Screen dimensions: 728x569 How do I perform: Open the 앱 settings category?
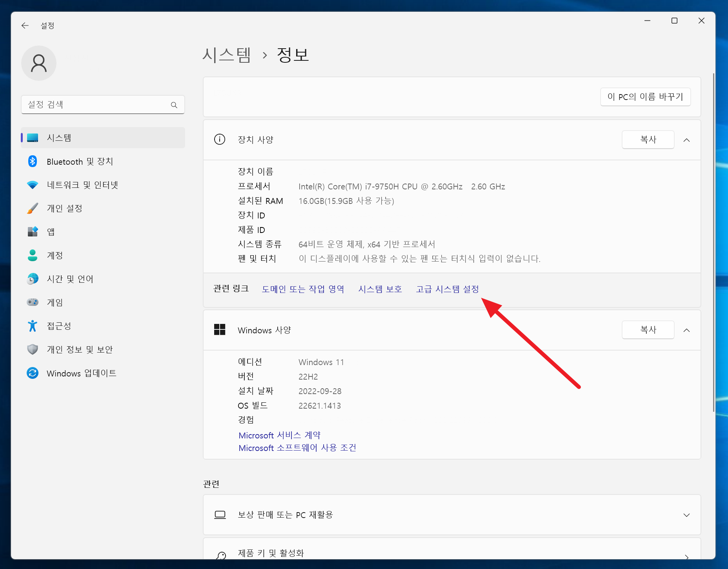pyautogui.click(x=103, y=232)
